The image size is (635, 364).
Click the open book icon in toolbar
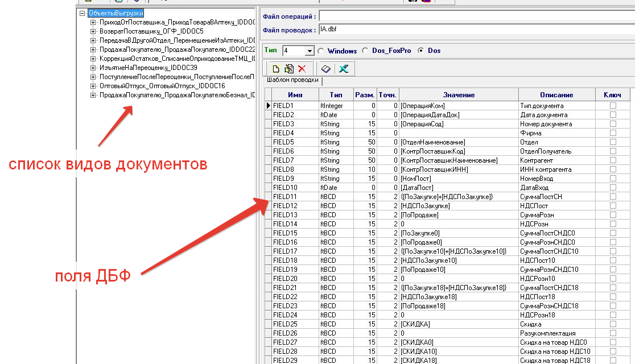[x=326, y=69]
